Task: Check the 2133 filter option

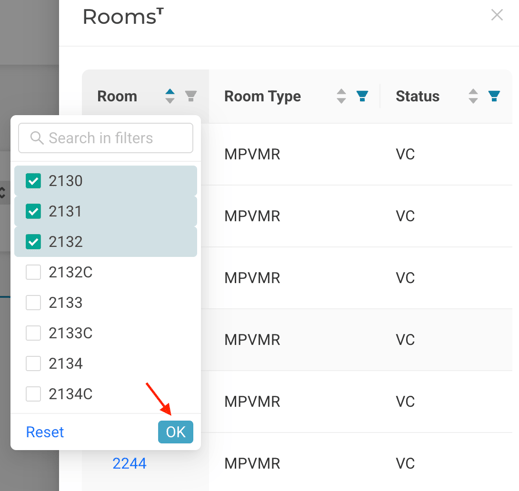Action: [33, 303]
